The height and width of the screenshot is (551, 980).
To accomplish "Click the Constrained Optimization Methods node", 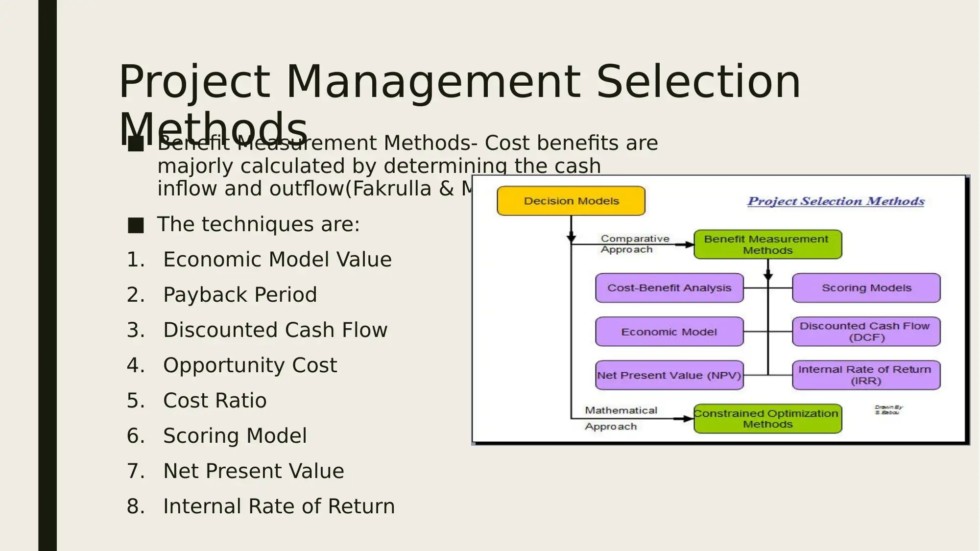I will click(x=767, y=417).
